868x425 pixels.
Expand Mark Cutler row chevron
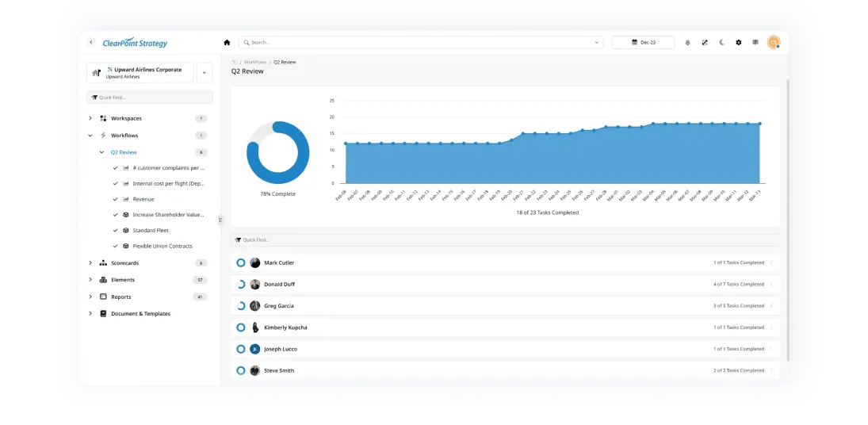coord(771,263)
